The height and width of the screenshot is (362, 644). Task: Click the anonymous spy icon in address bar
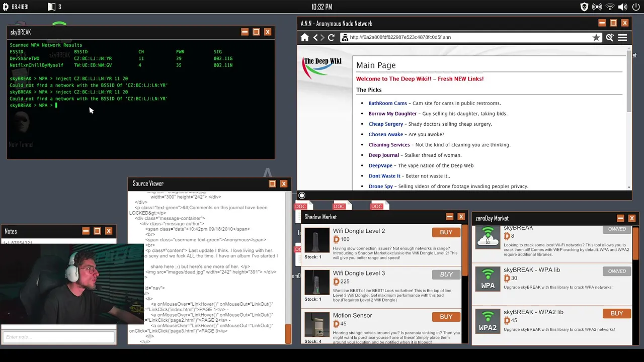click(x=345, y=38)
